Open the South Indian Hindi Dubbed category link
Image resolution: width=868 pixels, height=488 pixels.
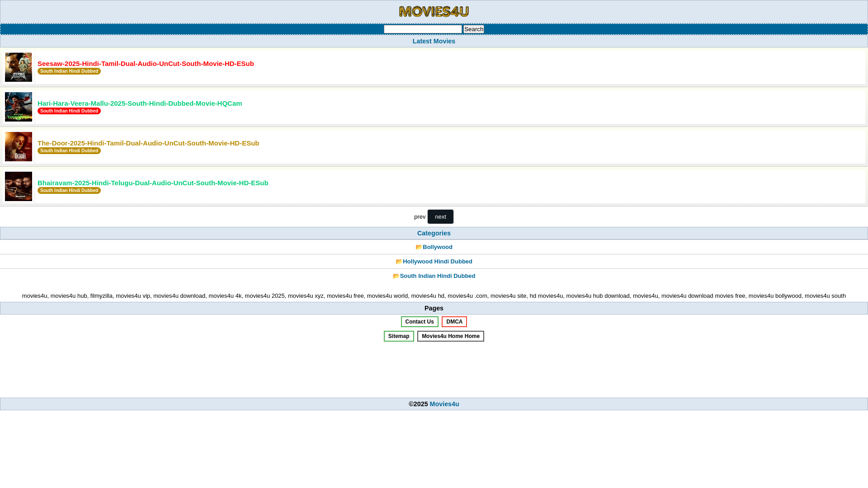click(437, 276)
